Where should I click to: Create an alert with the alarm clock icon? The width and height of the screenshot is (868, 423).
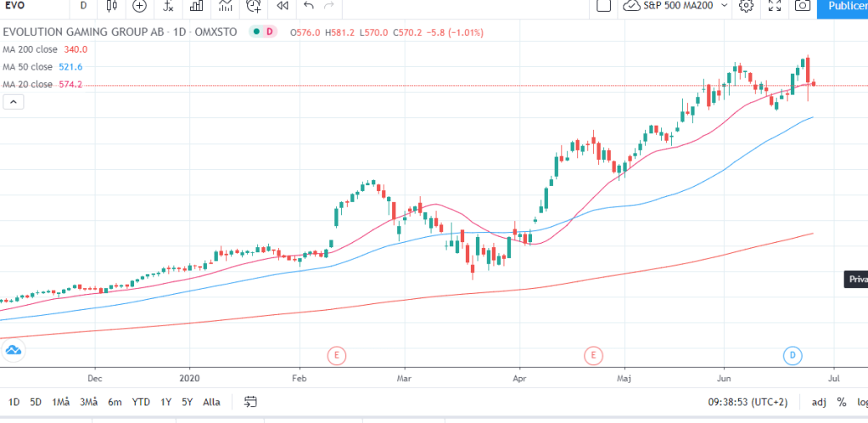254,6
